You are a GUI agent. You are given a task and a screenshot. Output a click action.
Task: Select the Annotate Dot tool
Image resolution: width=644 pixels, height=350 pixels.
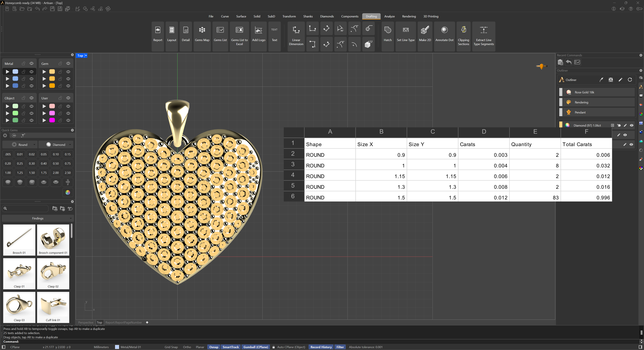click(x=444, y=37)
